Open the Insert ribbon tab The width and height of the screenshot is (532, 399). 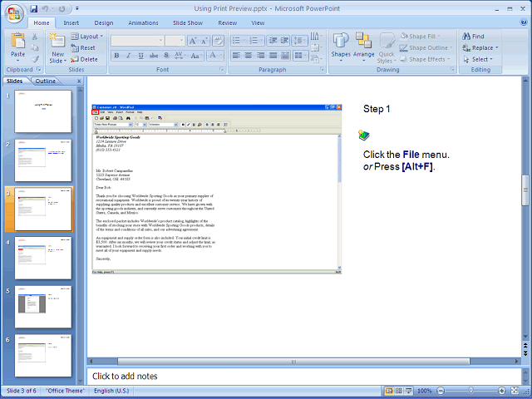[71, 22]
